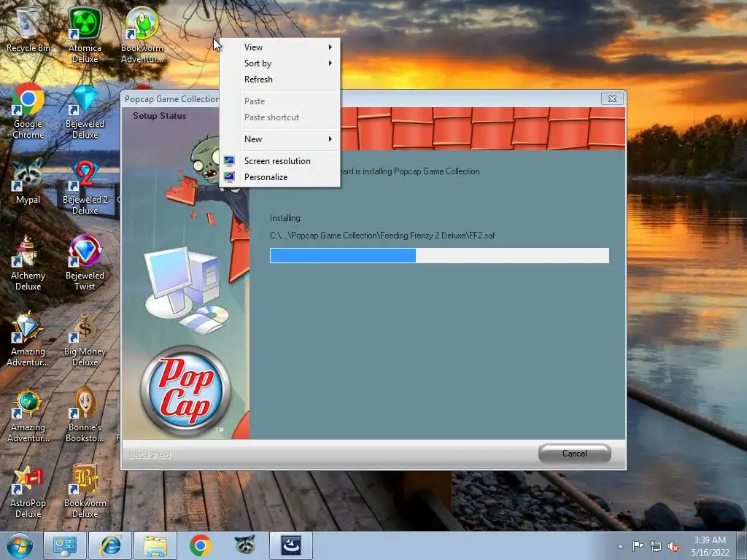Select the Atomica Deluxe desktop shortcut
The image size is (747, 560).
click(85, 34)
